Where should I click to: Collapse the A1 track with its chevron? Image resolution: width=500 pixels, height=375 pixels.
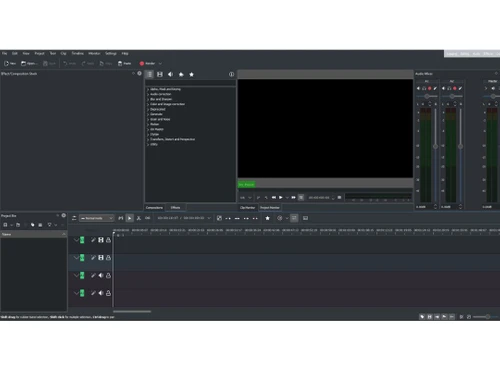tap(76, 275)
